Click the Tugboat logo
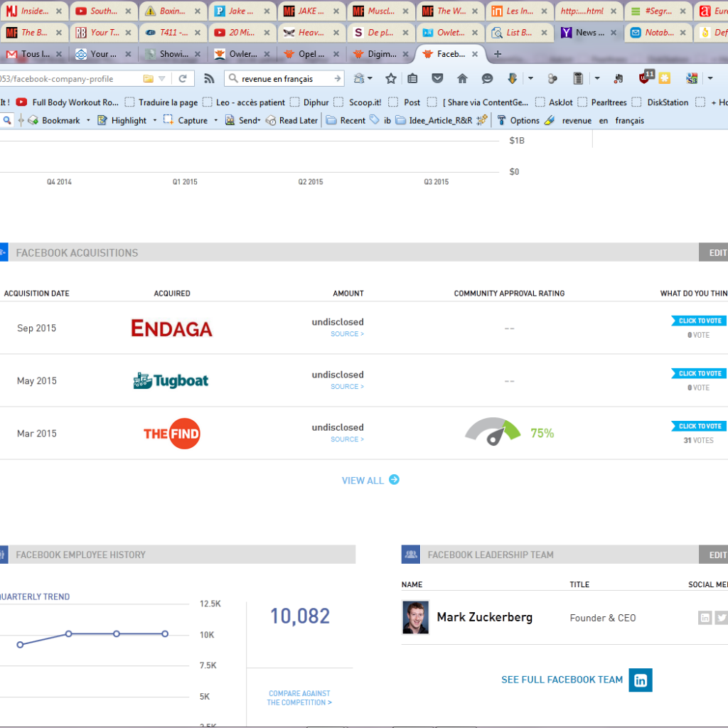728x728 pixels. [x=171, y=380]
